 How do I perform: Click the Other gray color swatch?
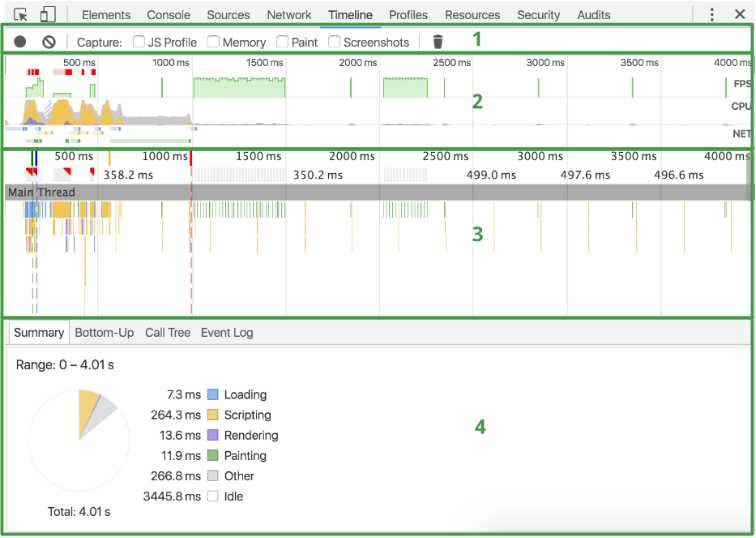[x=213, y=476]
